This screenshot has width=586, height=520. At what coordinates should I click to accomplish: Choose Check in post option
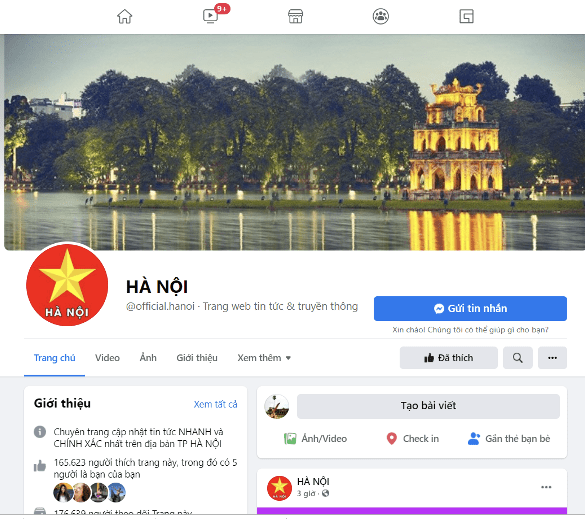tap(413, 439)
